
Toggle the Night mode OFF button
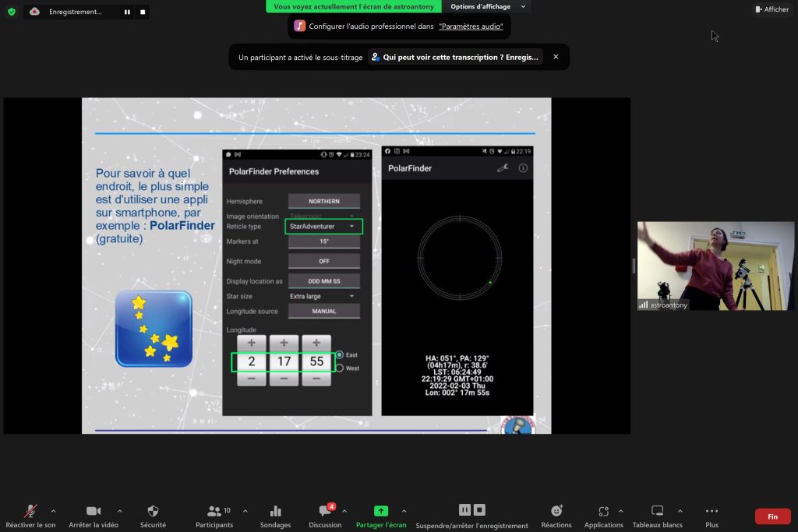324,261
